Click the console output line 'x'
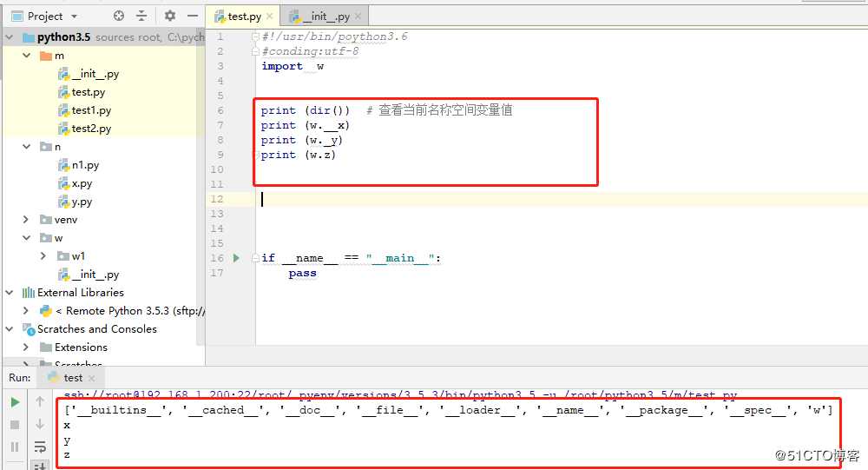868x470 pixels. click(x=67, y=425)
